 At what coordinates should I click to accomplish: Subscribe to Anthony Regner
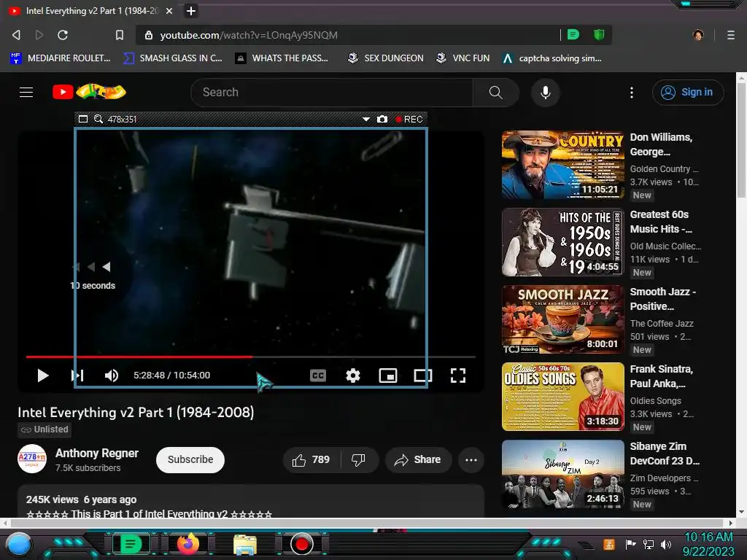pos(190,459)
